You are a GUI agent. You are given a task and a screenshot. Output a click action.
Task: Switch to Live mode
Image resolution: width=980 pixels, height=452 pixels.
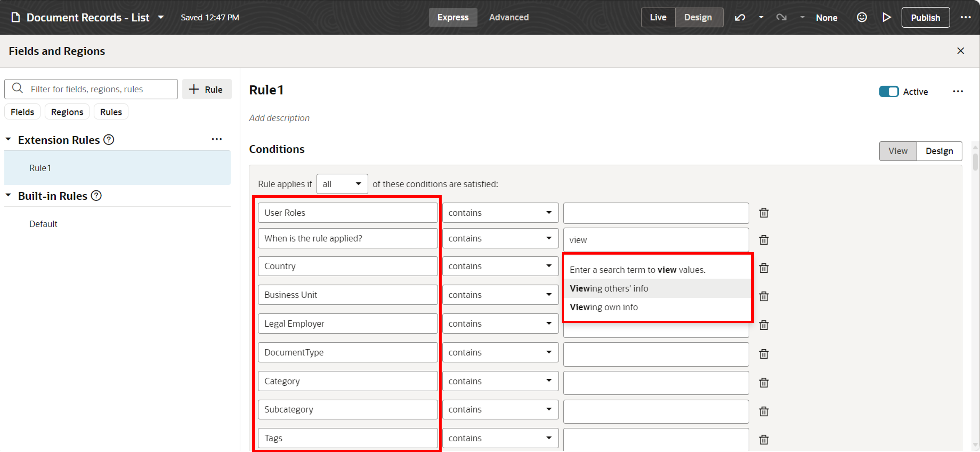(x=658, y=18)
